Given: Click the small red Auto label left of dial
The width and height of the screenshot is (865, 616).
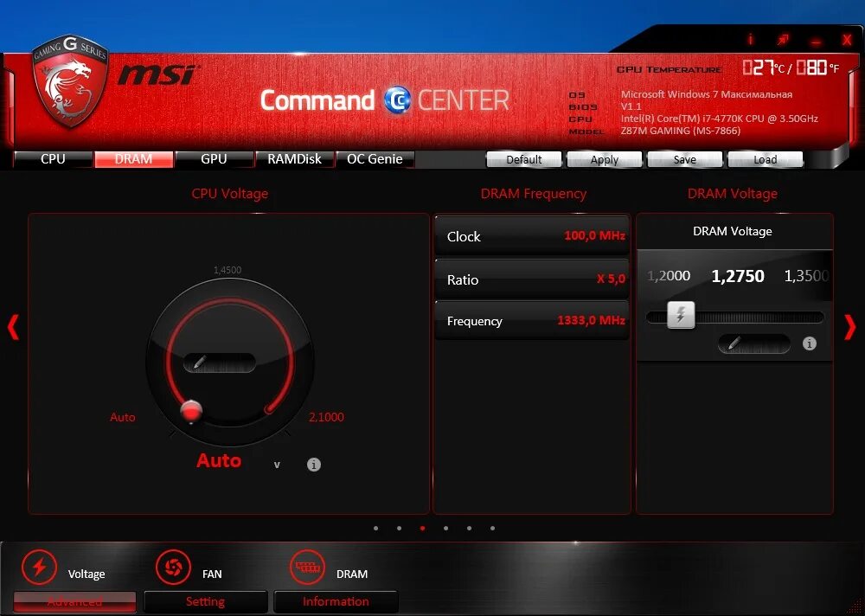Looking at the screenshot, I should tap(123, 417).
